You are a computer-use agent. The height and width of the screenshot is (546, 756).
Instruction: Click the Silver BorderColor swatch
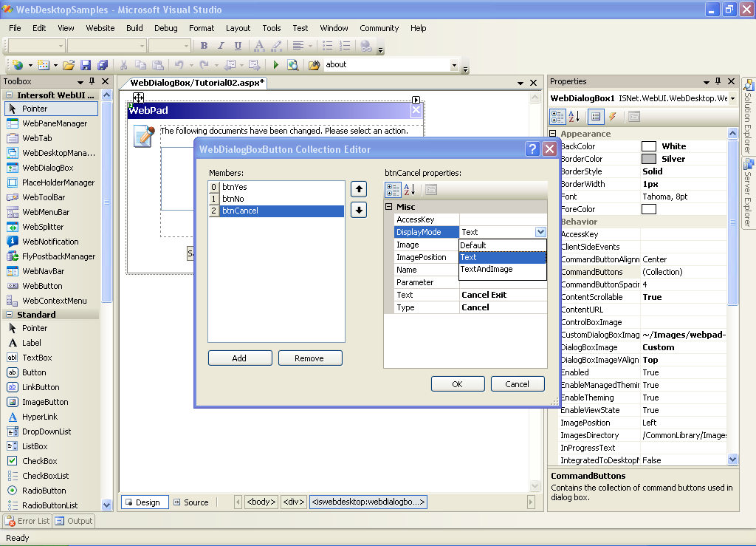click(648, 159)
